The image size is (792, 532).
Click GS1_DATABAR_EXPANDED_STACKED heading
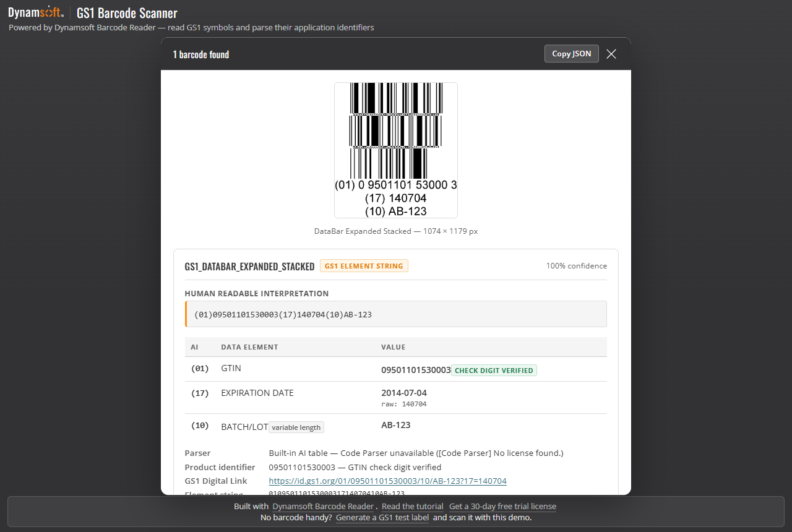tap(250, 267)
